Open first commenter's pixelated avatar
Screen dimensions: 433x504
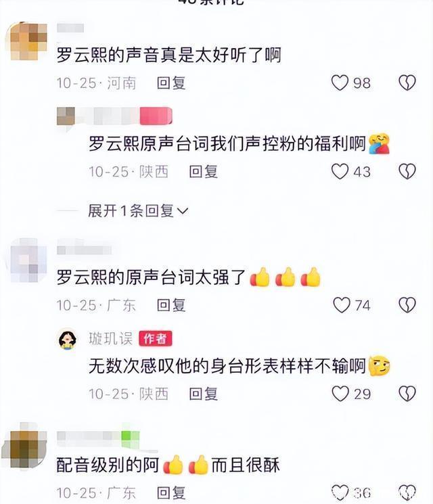pos(26,41)
